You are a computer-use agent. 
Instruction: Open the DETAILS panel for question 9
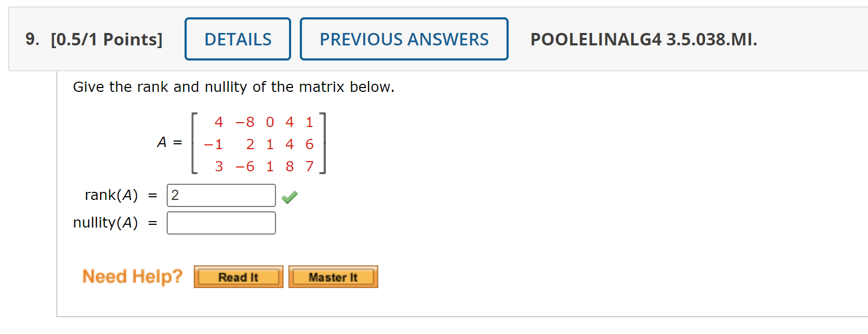[x=237, y=38]
